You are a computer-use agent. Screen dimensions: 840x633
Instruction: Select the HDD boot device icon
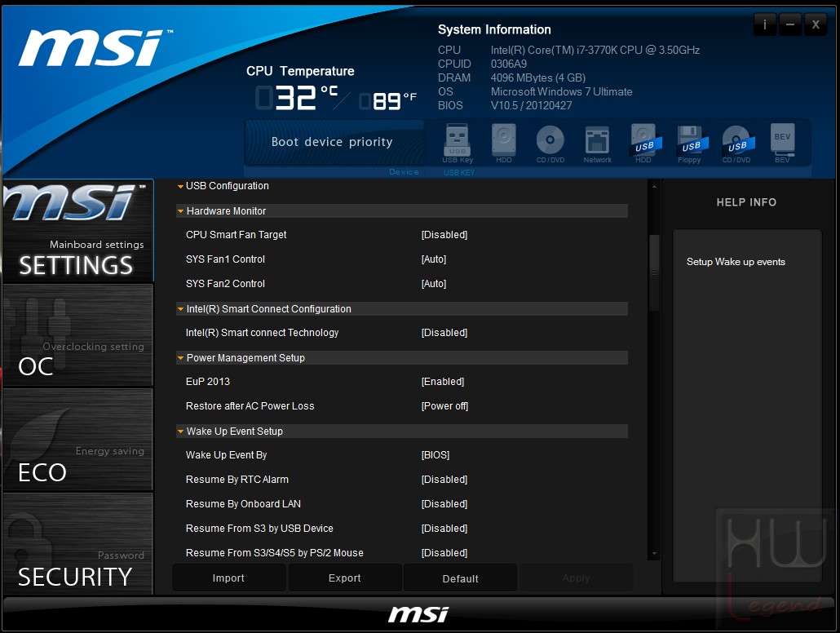(x=503, y=143)
